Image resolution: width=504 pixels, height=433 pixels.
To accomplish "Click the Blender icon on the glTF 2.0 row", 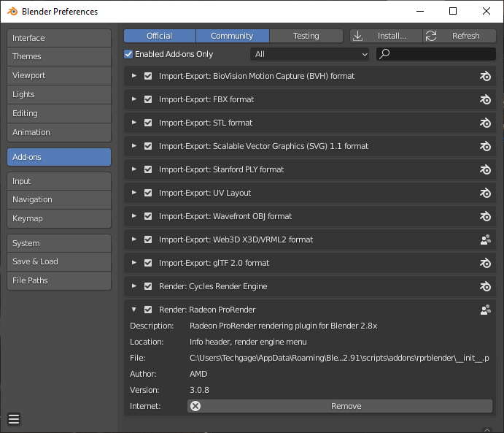I will click(x=485, y=263).
